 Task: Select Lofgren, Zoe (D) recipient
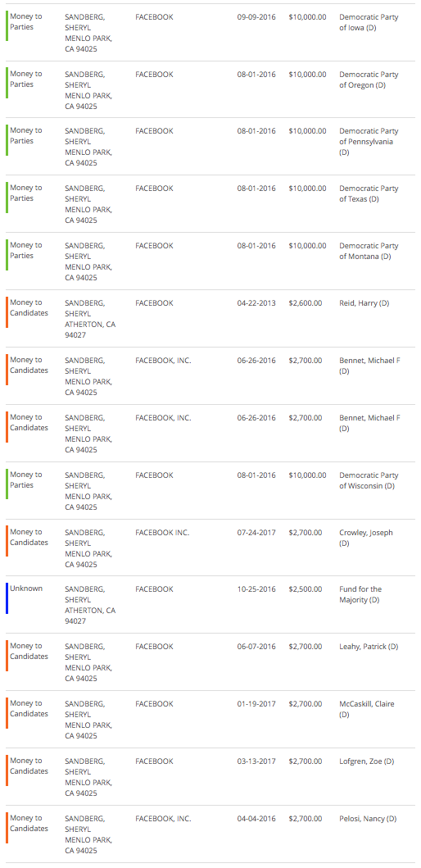pos(367,761)
